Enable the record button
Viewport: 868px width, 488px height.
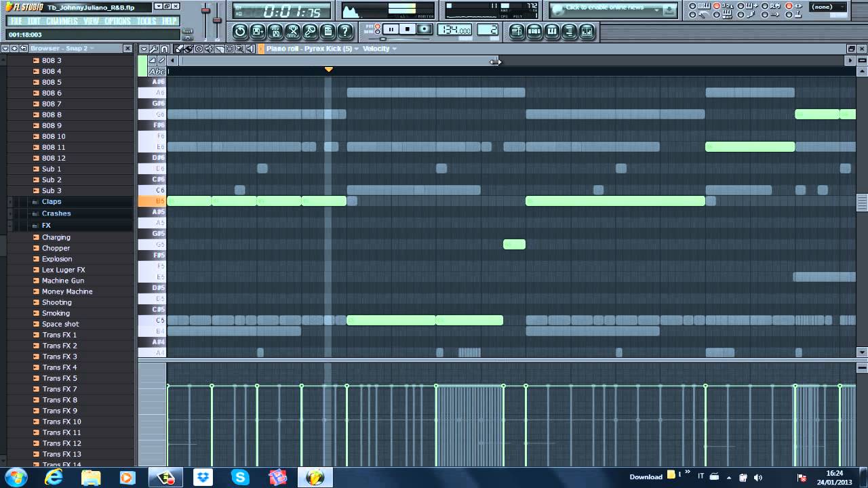coord(424,29)
